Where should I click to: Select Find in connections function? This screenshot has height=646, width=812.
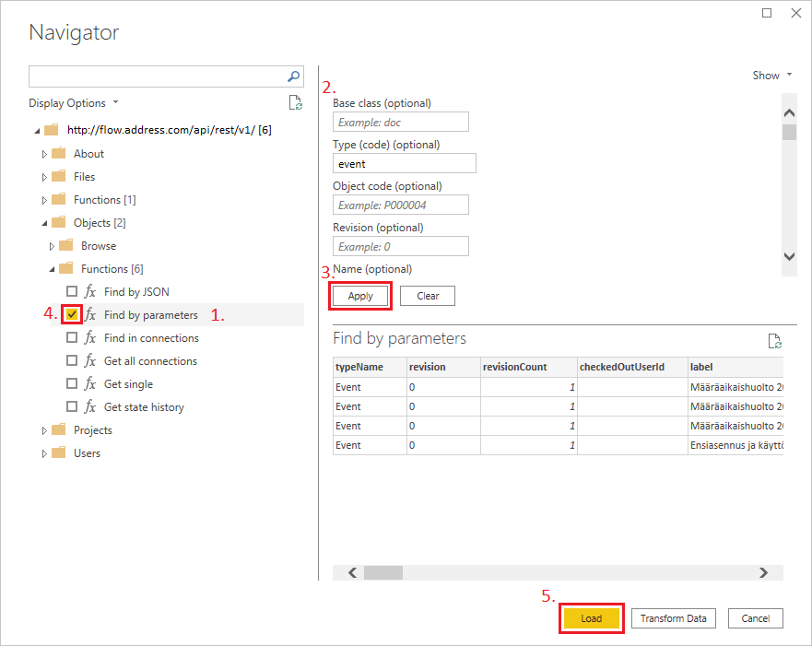151,338
